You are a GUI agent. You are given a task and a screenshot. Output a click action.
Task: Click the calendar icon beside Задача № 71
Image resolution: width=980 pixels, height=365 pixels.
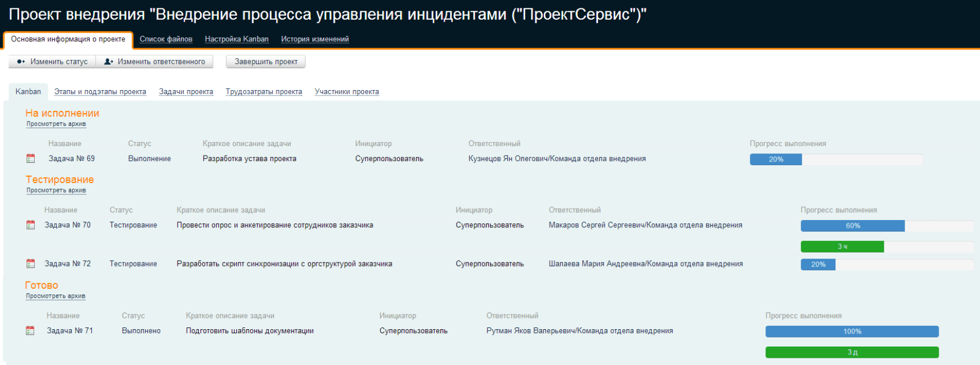click(31, 331)
